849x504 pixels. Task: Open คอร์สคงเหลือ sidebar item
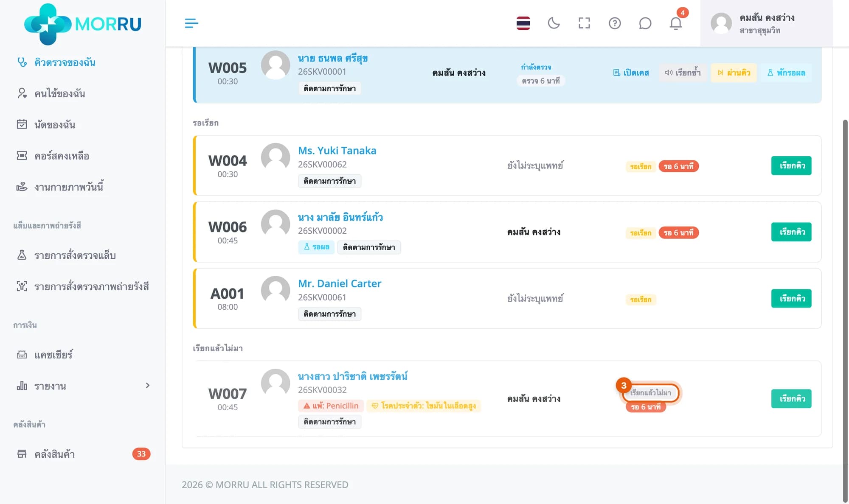point(62,156)
